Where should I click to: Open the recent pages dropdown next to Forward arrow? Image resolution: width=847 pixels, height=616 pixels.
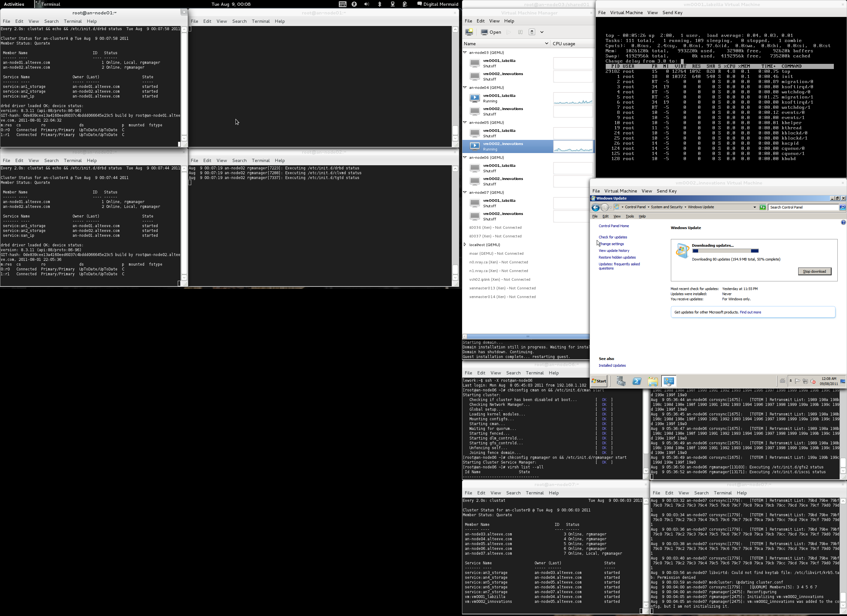pyautogui.click(x=611, y=207)
